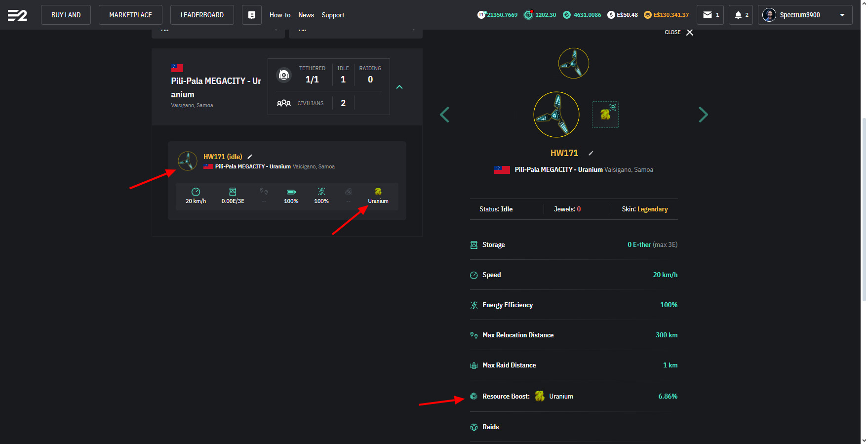
Task: Close the drone details panel
Action: (689, 33)
